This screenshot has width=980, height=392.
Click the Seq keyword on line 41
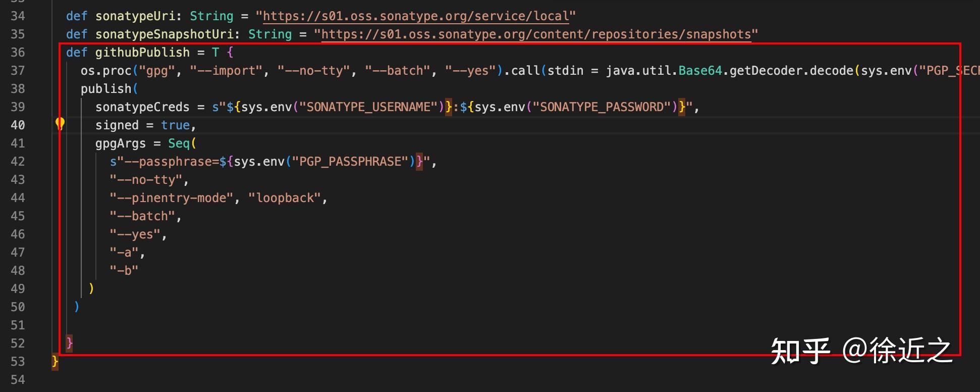pyautogui.click(x=179, y=143)
